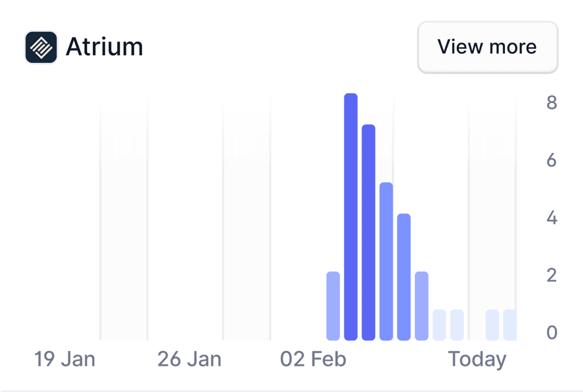The height and width of the screenshot is (392, 583).
Task: Click the last light bar on the right
Action: click(x=510, y=325)
